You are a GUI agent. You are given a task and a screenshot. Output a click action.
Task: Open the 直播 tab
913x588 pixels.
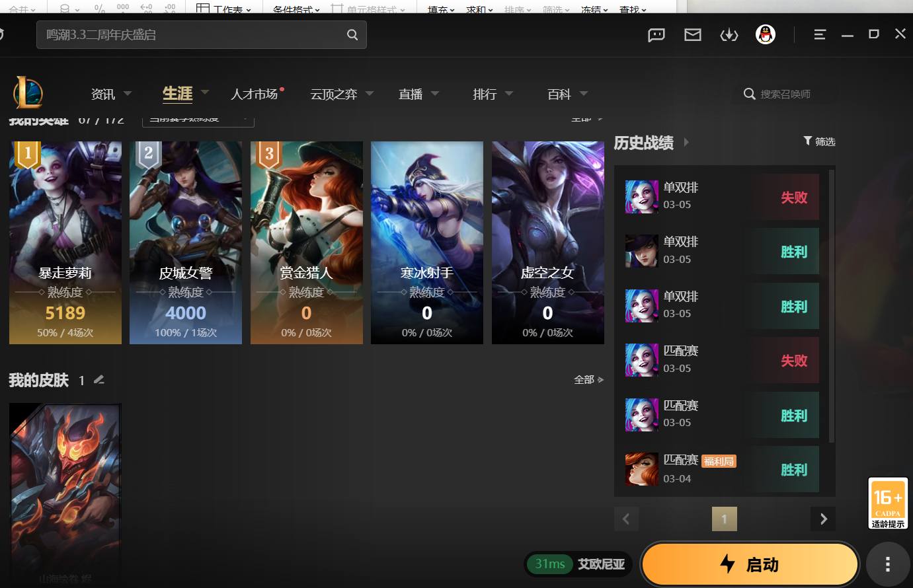coord(411,94)
